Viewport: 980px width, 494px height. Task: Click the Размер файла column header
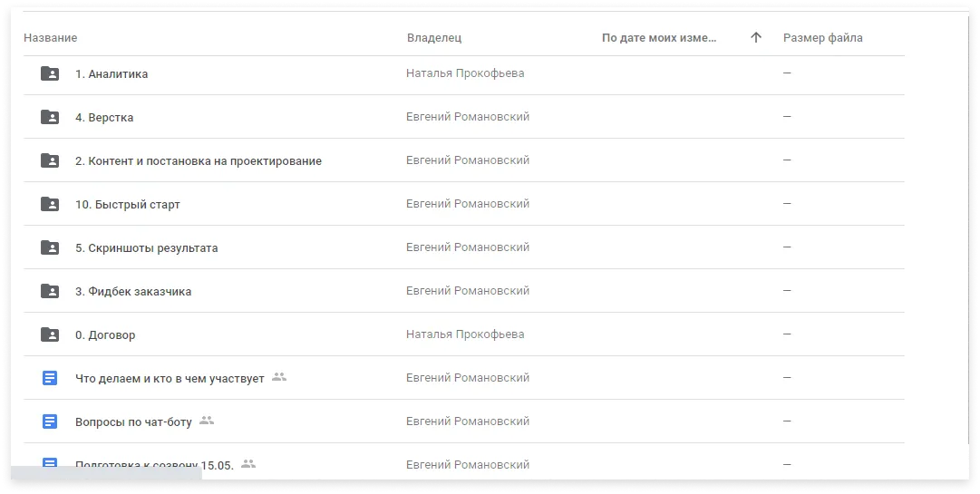pos(822,37)
